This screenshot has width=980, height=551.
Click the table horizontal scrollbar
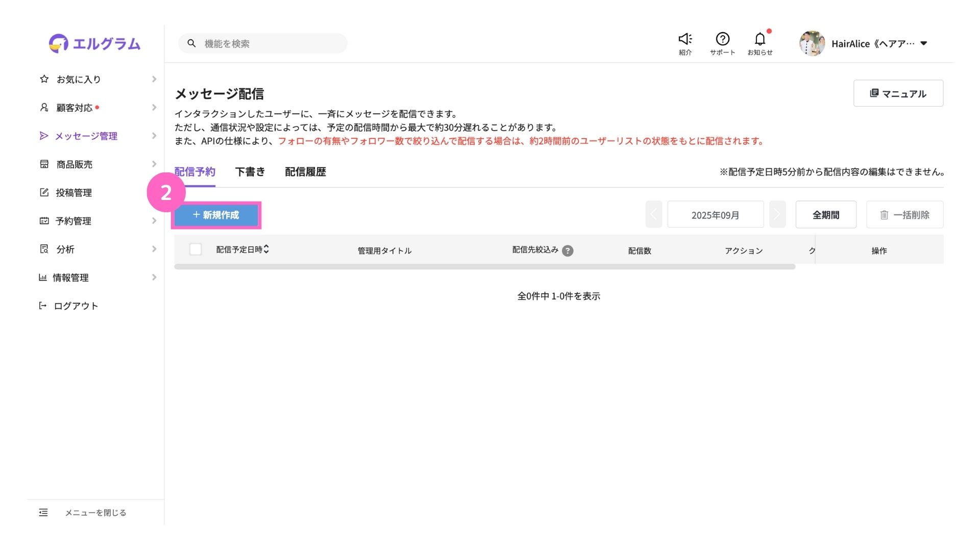coord(484,267)
